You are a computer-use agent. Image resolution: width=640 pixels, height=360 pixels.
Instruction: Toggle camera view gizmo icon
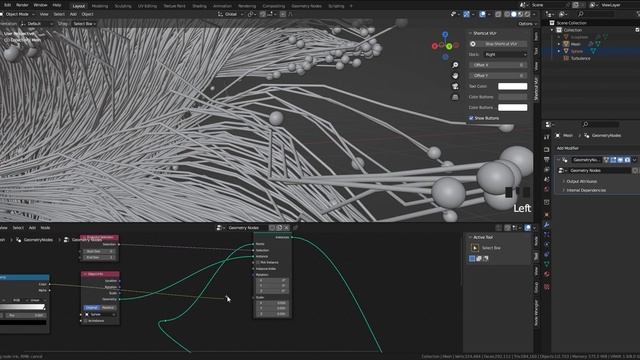click(x=455, y=87)
